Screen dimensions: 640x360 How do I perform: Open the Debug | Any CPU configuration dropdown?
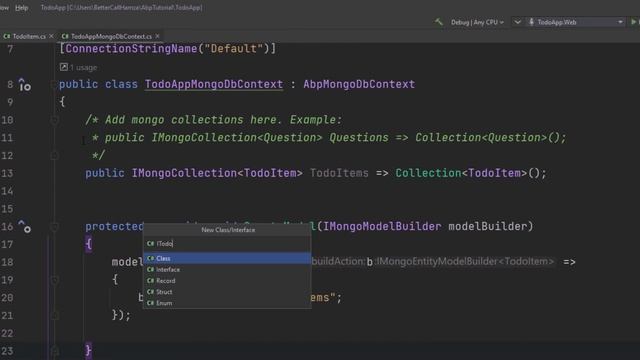click(477, 22)
